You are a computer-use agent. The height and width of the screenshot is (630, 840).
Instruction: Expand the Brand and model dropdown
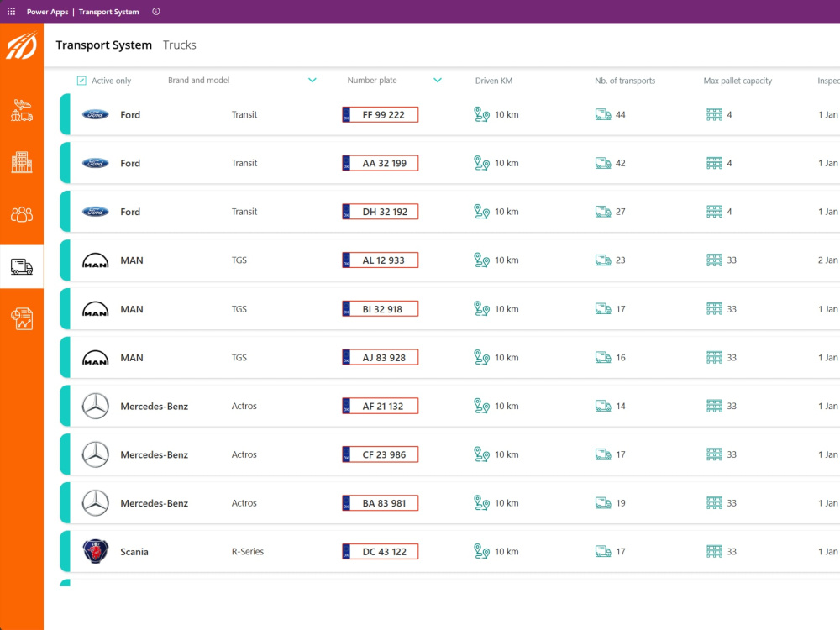312,81
